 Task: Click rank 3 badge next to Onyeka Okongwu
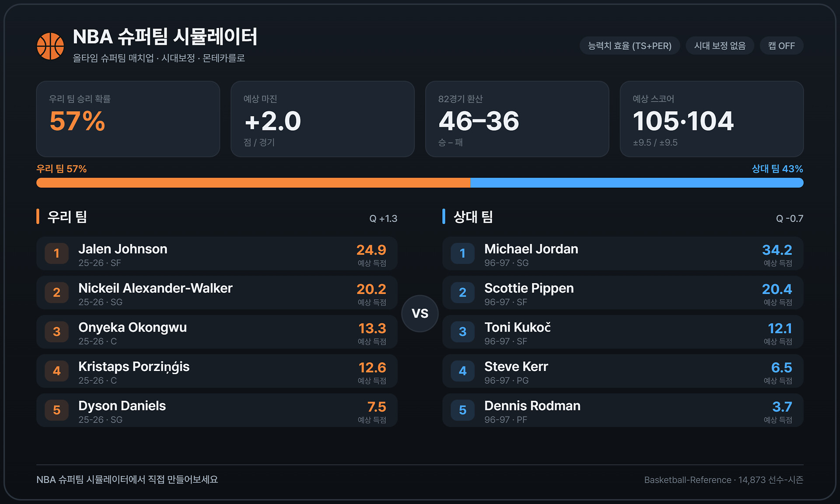(57, 332)
